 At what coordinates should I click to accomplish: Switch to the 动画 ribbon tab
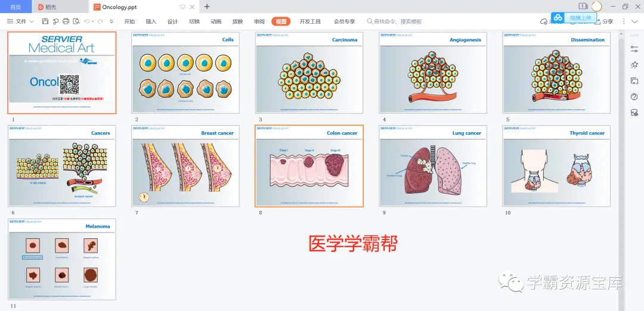click(216, 21)
